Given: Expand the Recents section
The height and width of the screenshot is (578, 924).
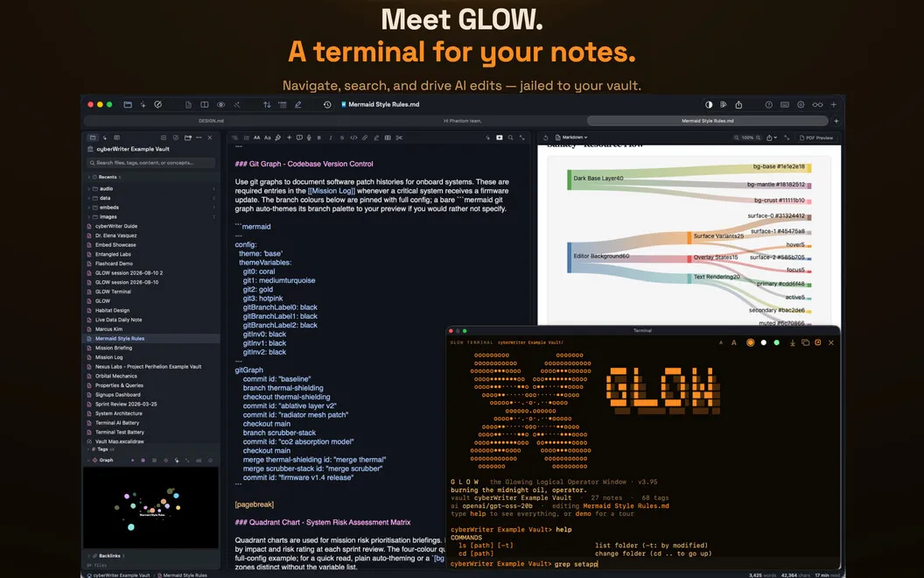Looking at the screenshot, I should click(89, 177).
